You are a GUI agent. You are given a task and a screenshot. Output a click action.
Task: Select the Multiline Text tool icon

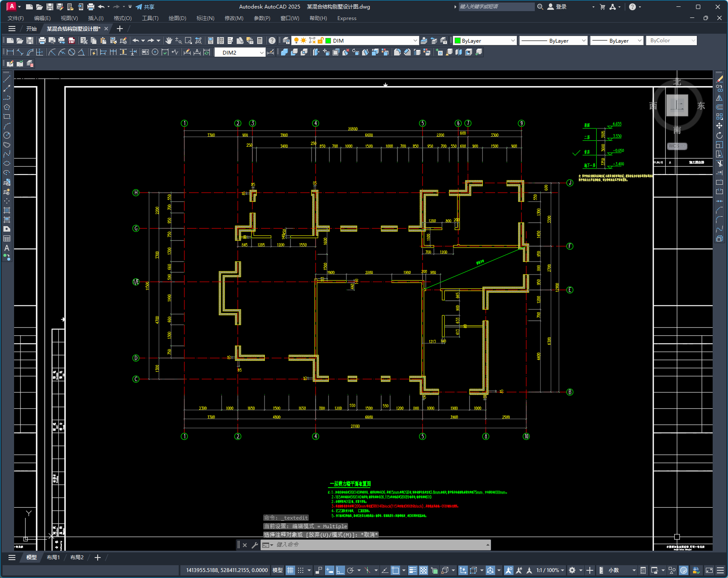click(7, 248)
